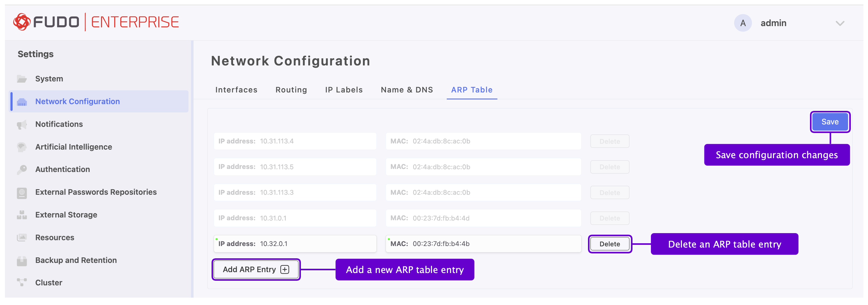Click the External Storage blocks icon
Viewport: 868px width, 305px height.
click(x=22, y=215)
